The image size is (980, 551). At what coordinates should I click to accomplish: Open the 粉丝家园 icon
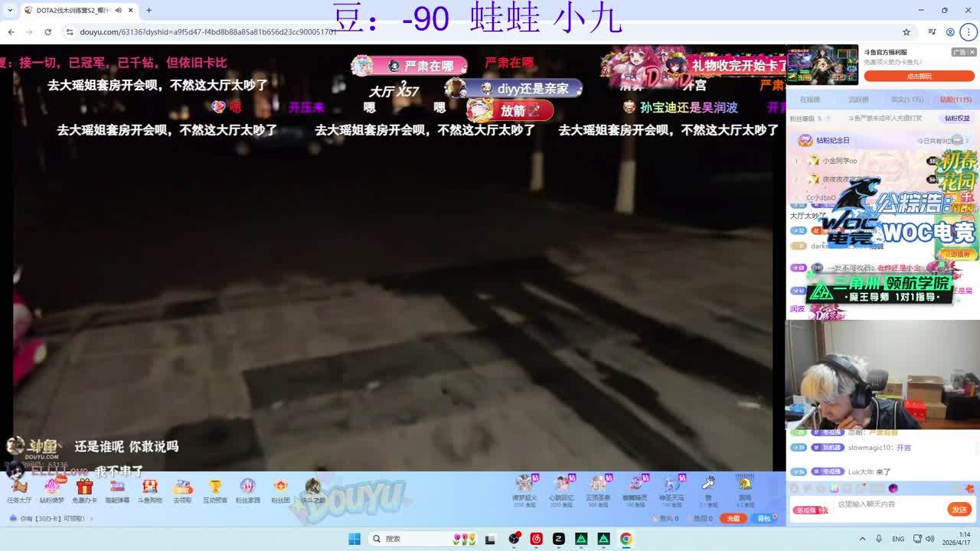click(247, 489)
